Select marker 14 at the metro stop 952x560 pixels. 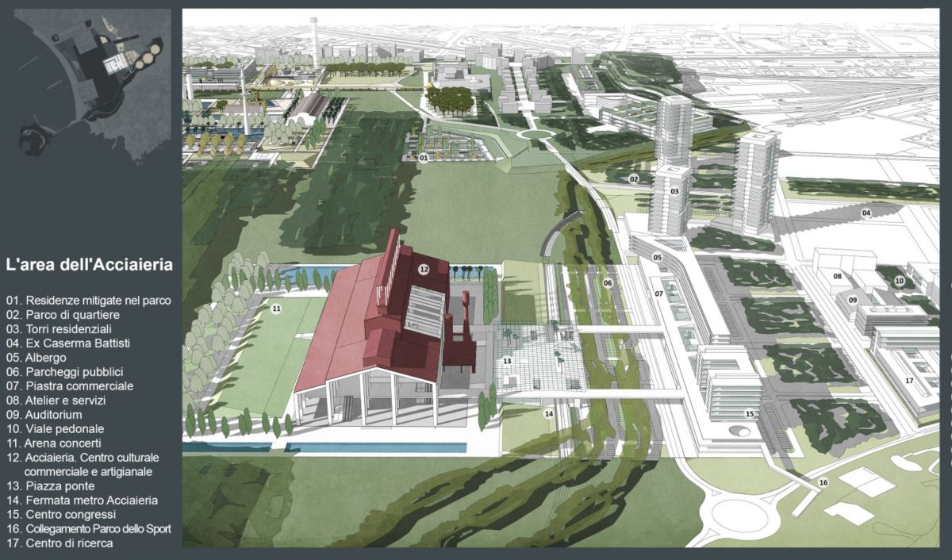click(x=548, y=414)
